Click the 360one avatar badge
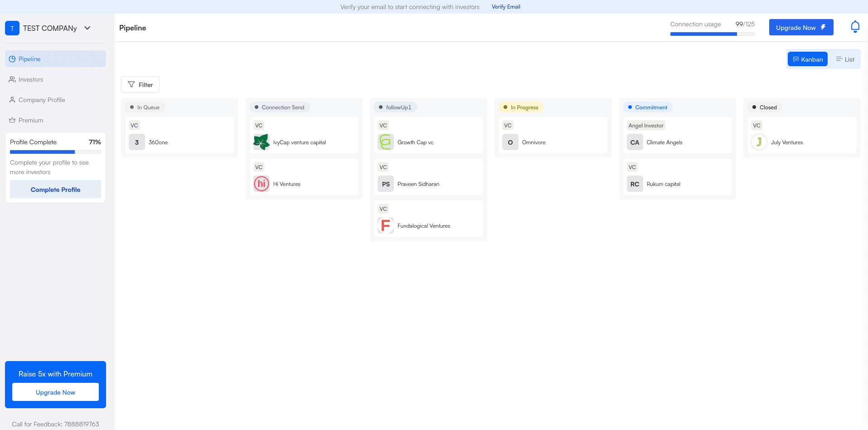Viewport: 868px width, 430px height. pyautogui.click(x=137, y=142)
